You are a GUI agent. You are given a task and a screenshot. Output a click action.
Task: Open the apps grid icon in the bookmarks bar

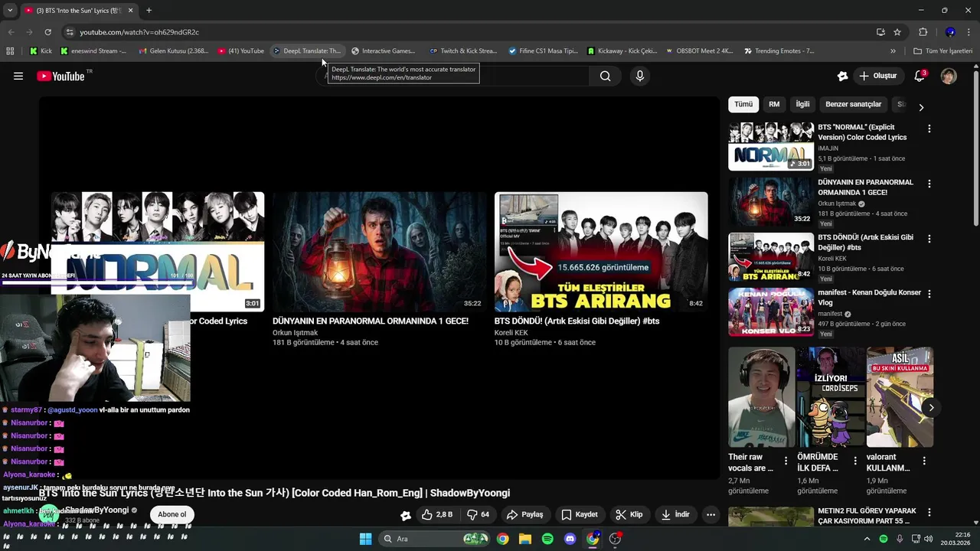click(x=10, y=51)
